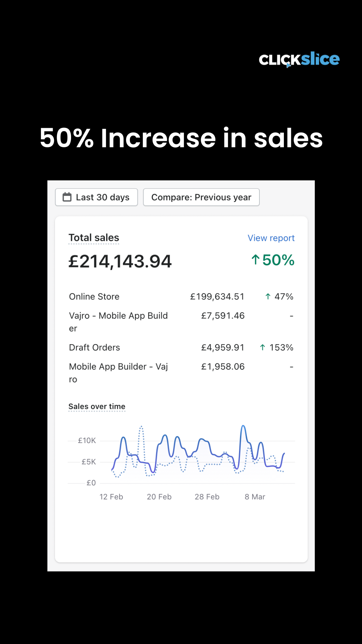Open the View report link

[271, 238]
